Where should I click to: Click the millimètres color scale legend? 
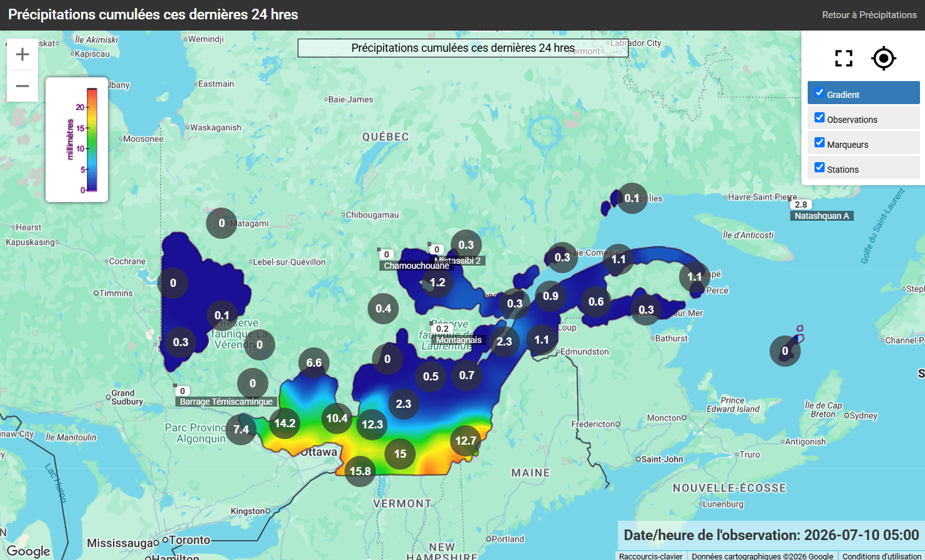coord(77,140)
